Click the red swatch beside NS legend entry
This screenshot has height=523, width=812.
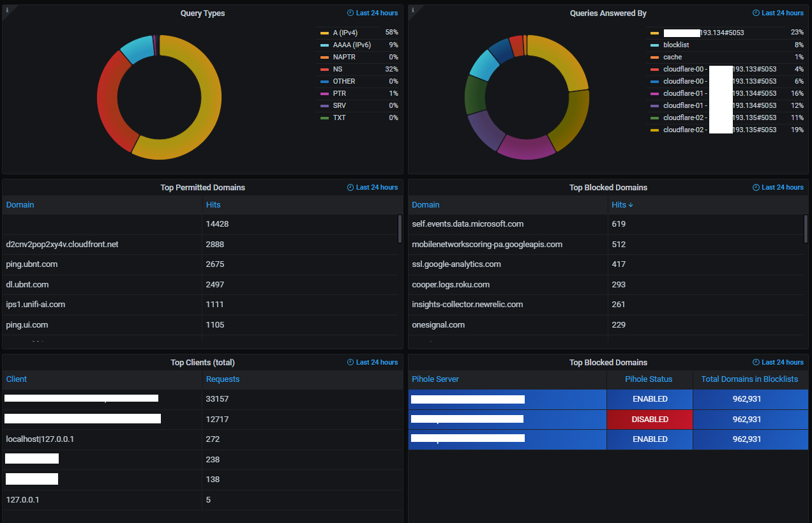[324, 69]
